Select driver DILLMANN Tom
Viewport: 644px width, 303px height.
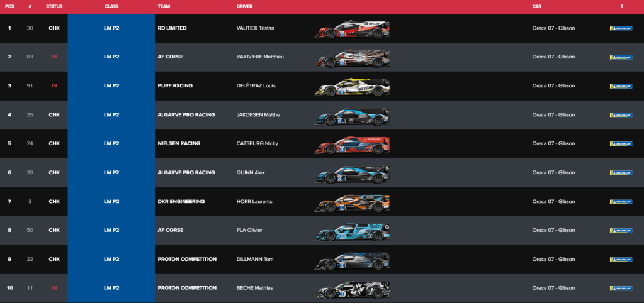point(255,259)
